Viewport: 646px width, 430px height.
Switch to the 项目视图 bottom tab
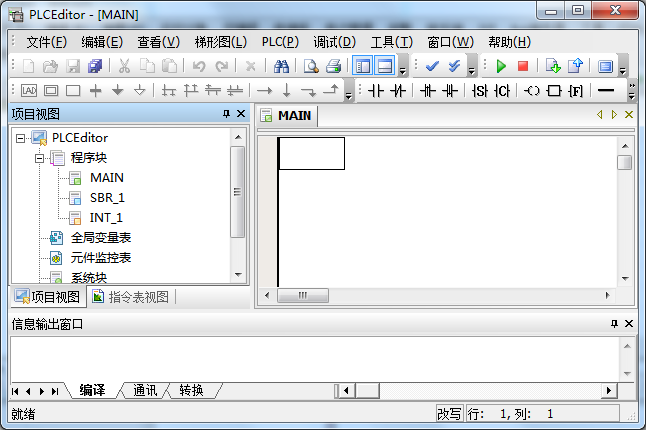coord(48,297)
